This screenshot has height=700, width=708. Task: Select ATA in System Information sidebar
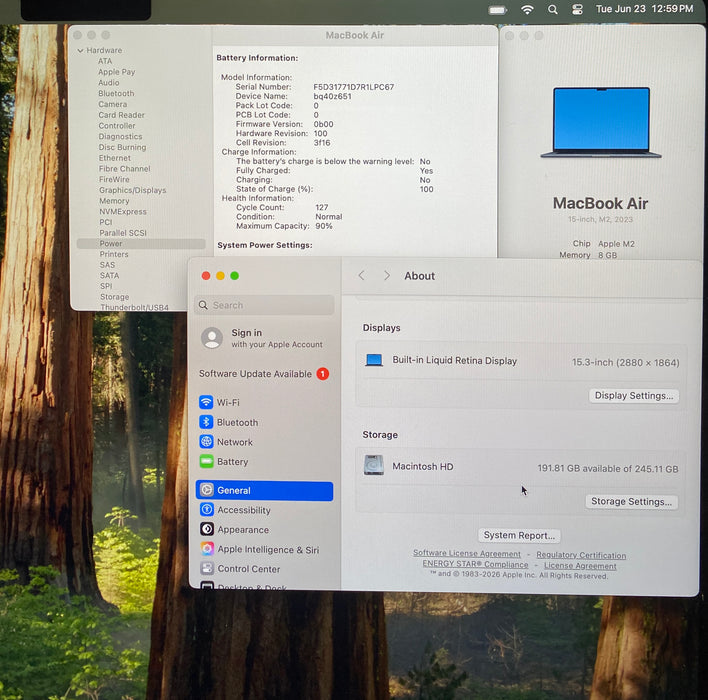(105, 61)
